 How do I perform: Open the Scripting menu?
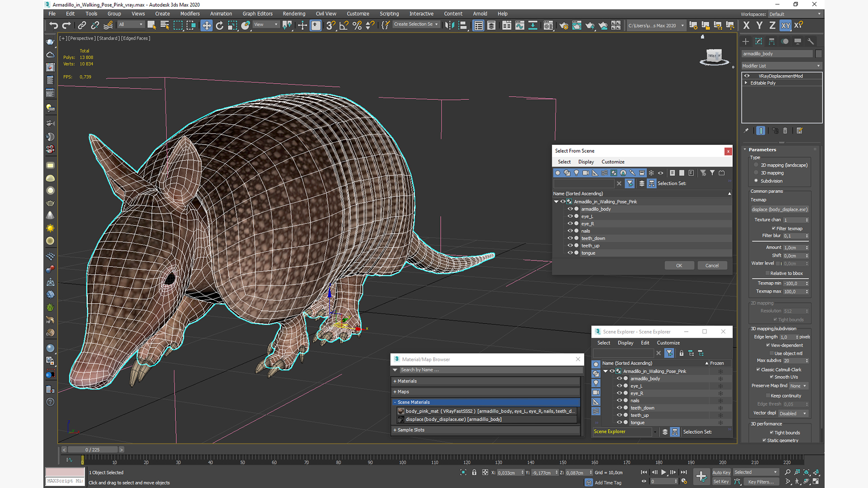tap(389, 14)
